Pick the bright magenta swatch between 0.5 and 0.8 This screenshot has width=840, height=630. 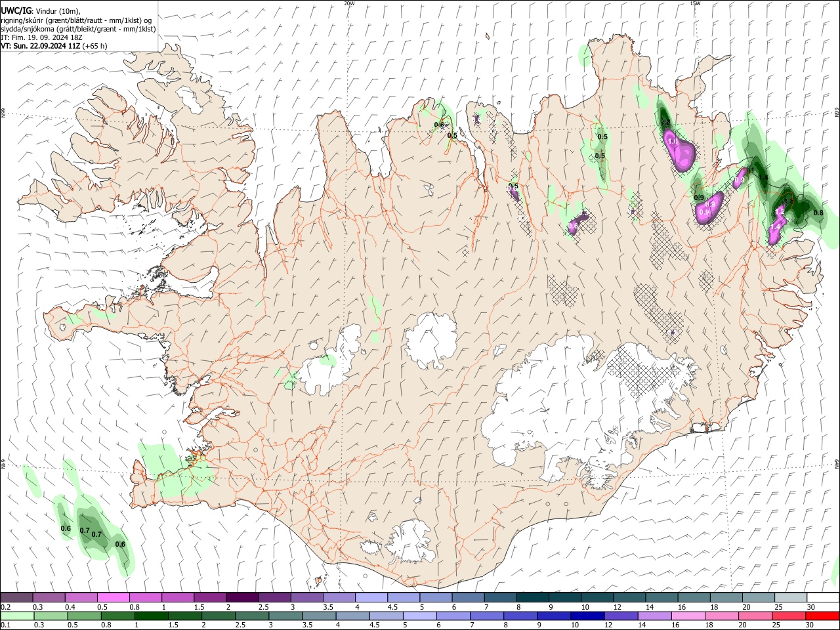pos(114,597)
